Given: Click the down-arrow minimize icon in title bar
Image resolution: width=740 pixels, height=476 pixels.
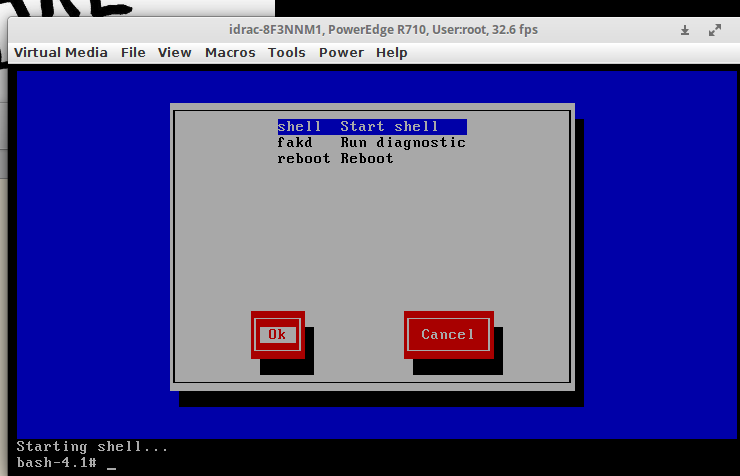Looking at the screenshot, I should coord(685,30).
